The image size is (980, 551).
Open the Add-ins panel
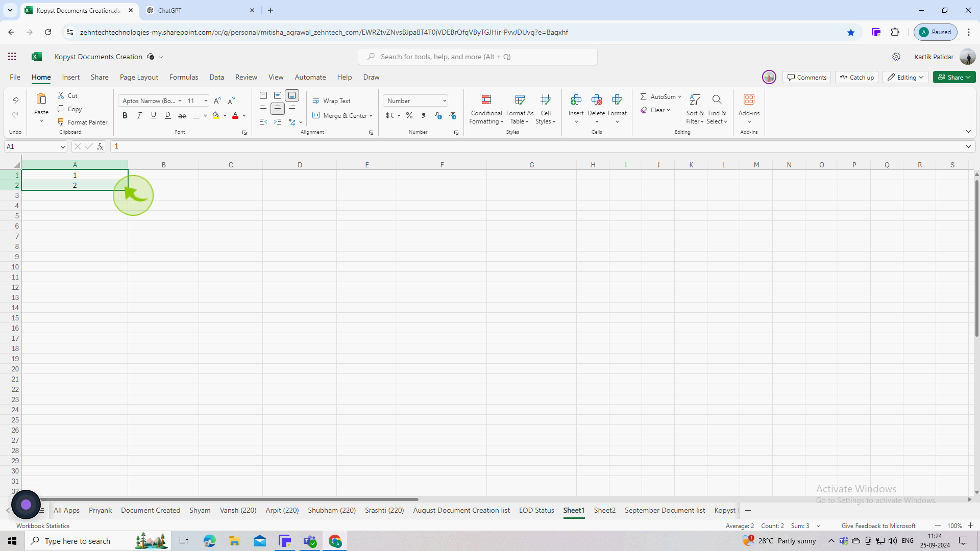point(749,108)
